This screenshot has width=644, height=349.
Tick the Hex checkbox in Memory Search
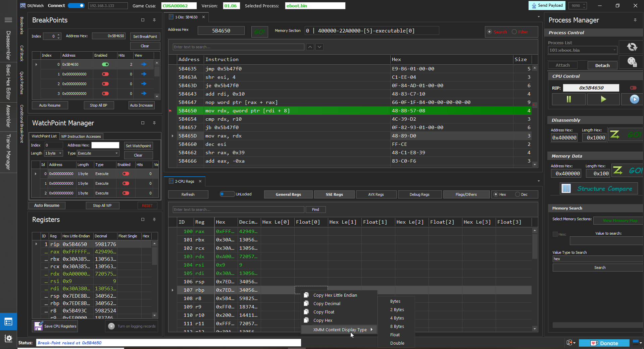555,234
